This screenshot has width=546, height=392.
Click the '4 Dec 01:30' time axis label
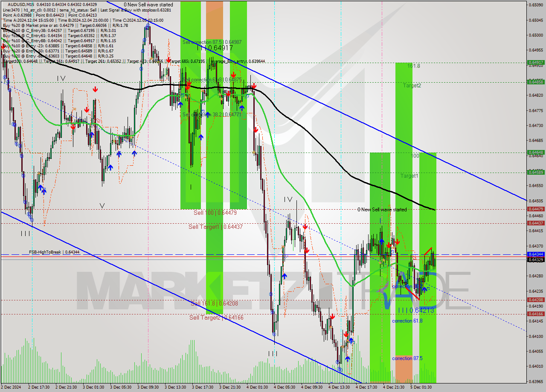257,387
